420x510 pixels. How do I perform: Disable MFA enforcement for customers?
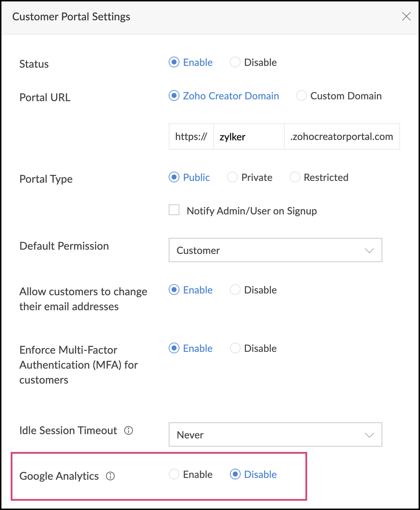[235, 348]
